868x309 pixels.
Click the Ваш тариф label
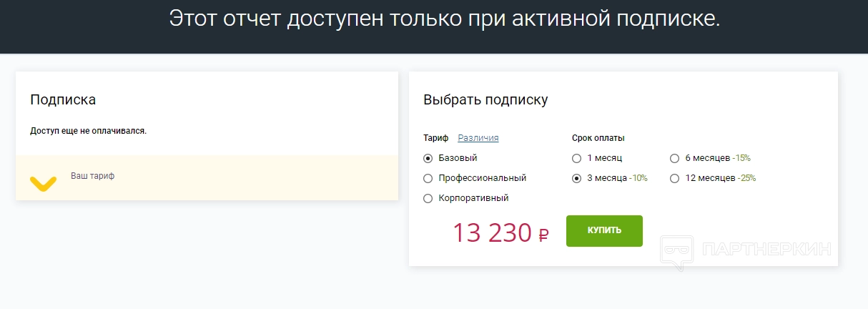coord(92,176)
